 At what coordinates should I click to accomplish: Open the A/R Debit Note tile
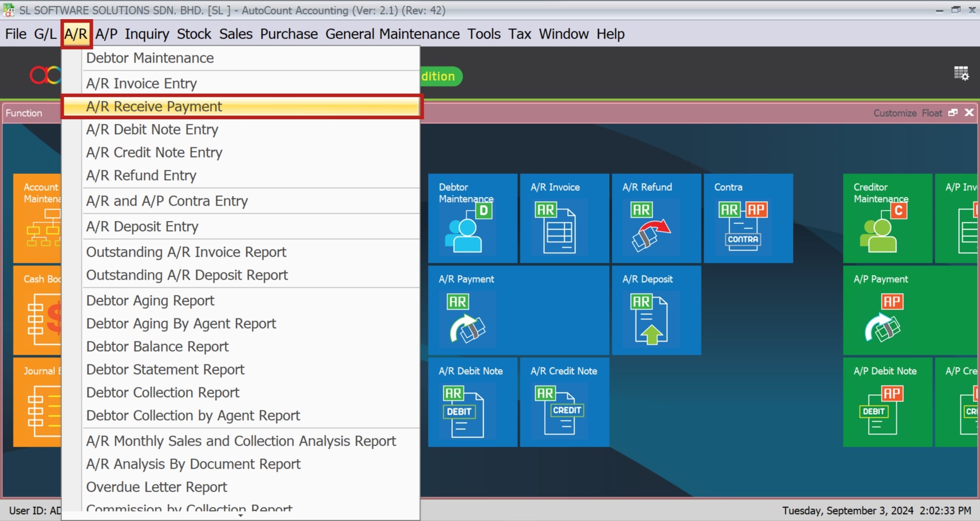tap(472, 402)
